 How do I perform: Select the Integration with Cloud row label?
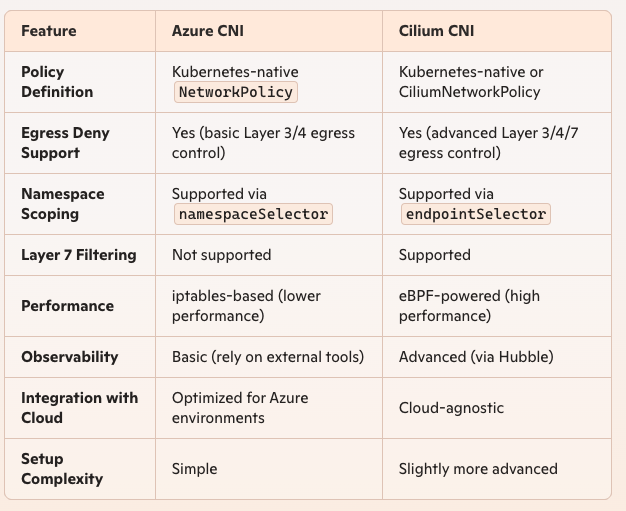pos(79,408)
